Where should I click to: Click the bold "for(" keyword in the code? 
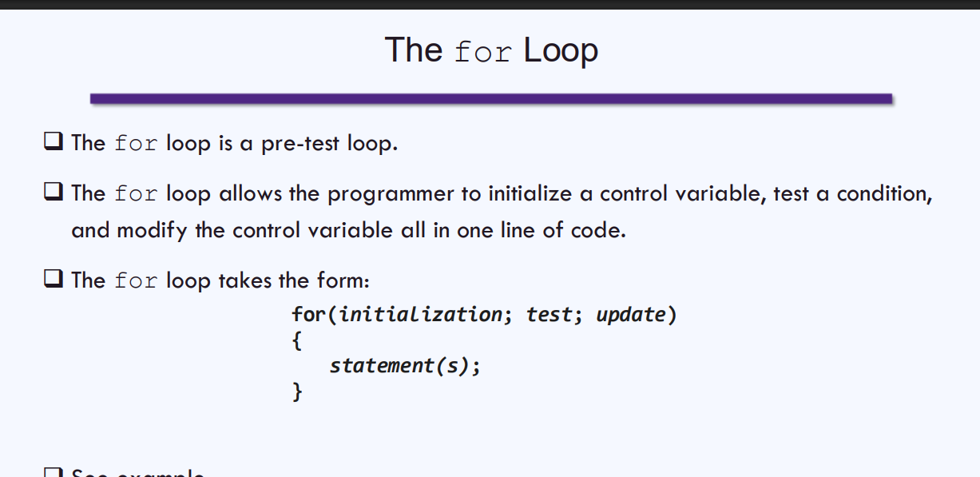(x=315, y=314)
